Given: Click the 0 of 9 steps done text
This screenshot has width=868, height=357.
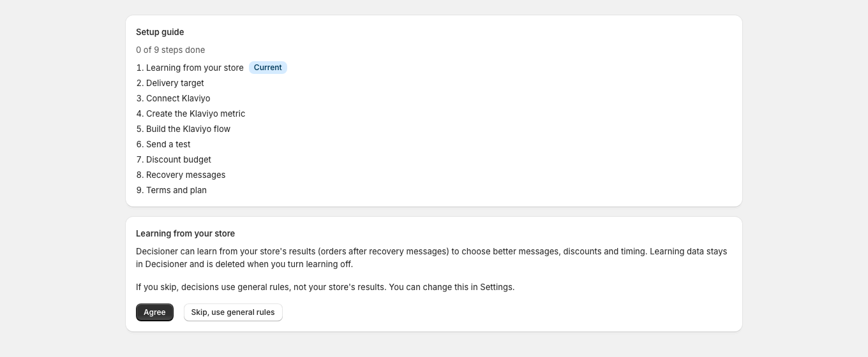Looking at the screenshot, I should [x=170, y=50].
